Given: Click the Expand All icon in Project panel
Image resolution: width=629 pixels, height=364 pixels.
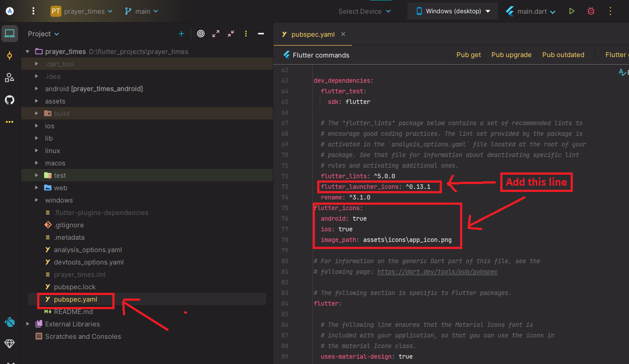Looking at the screenshot, I should click(216, 34).
